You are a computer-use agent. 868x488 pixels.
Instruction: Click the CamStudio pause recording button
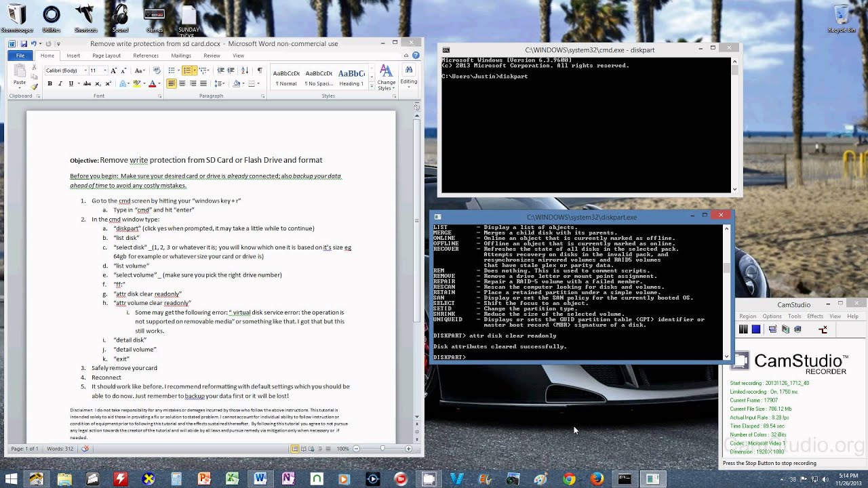[x=743, y=329]
